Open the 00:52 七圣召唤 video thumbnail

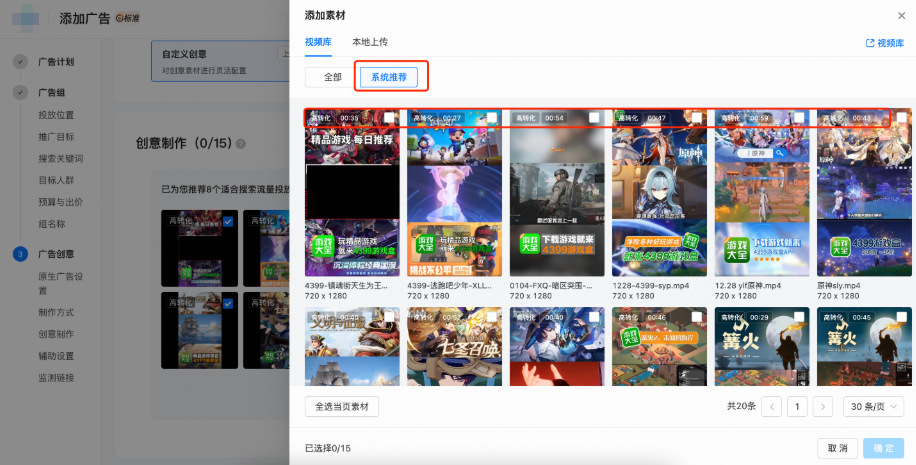coord(454,346)
